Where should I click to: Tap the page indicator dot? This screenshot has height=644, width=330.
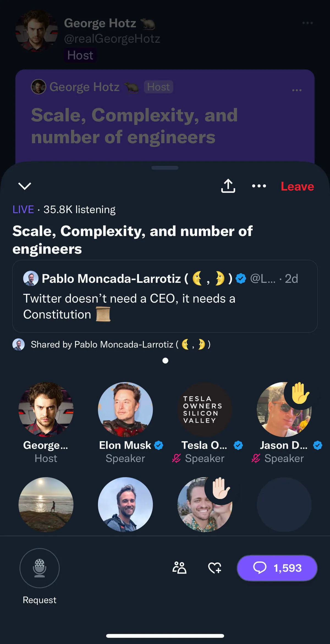coord(165,361)
